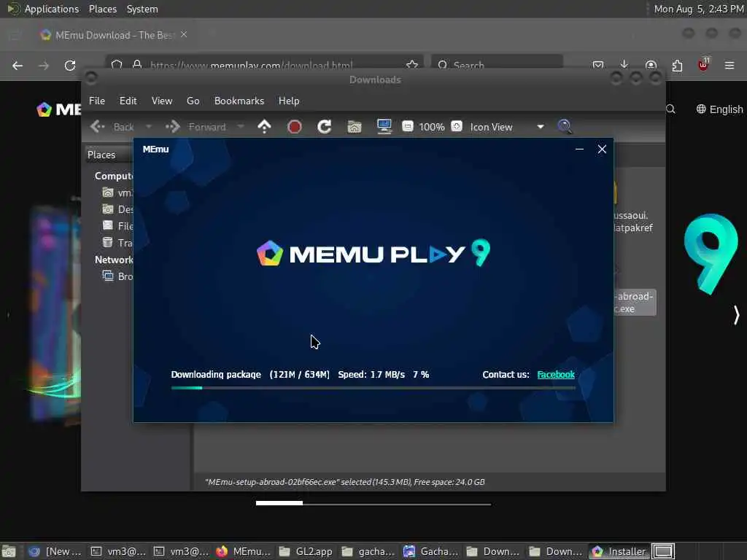The width and height of the screenshot is (747, 560).
Task: Select the Network heading in Places sidebar
Action: pyautogui.click(x=113, y=260)
